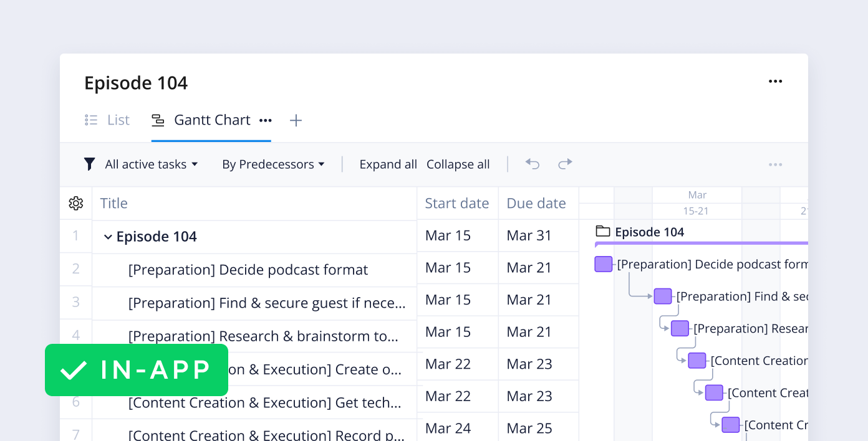Click Episode 104 folder icon in timeline
The width and height of the screenshot is (868, 441).
(x=602, y=232)
